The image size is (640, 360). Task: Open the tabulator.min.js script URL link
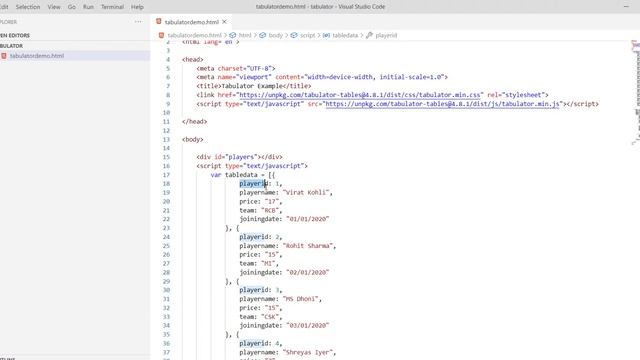(442, 104)
